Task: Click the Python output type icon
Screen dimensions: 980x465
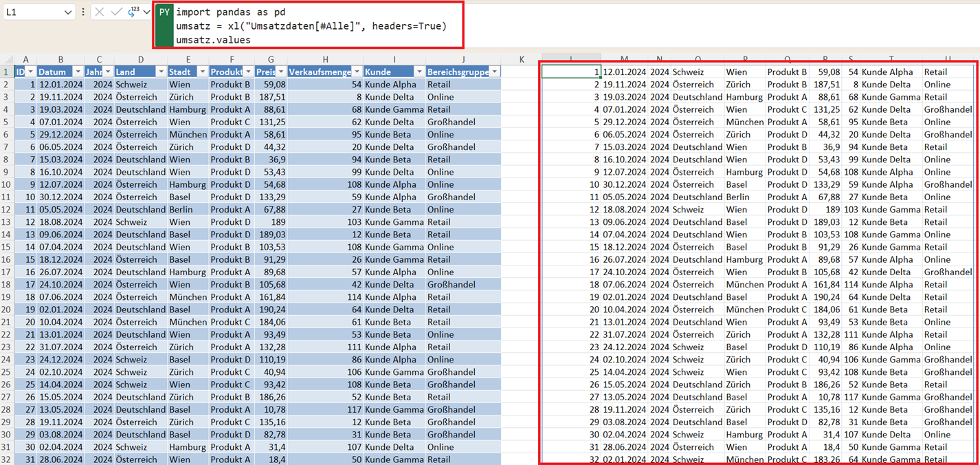Action: pyautogui.click(x=133, y=12)
